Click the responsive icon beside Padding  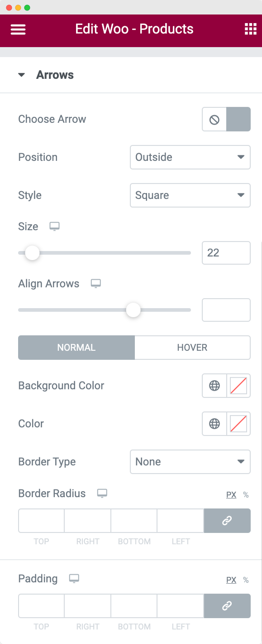74,579
